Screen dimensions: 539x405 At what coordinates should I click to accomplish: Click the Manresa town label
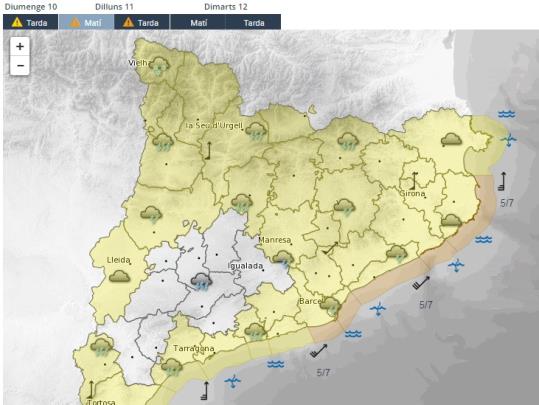pyautogui.click(x=274, y=240)
